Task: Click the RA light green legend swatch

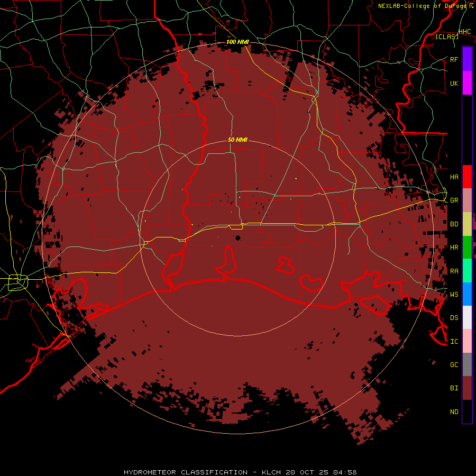Action: pos(467,271)
